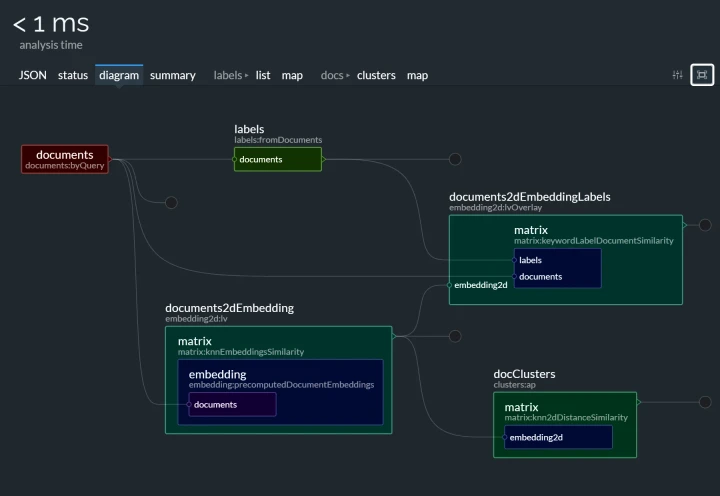Switch to the JSON tab
Image resolution: width=720 pixels, height=496 pixels.
click(x=33, y=75)
